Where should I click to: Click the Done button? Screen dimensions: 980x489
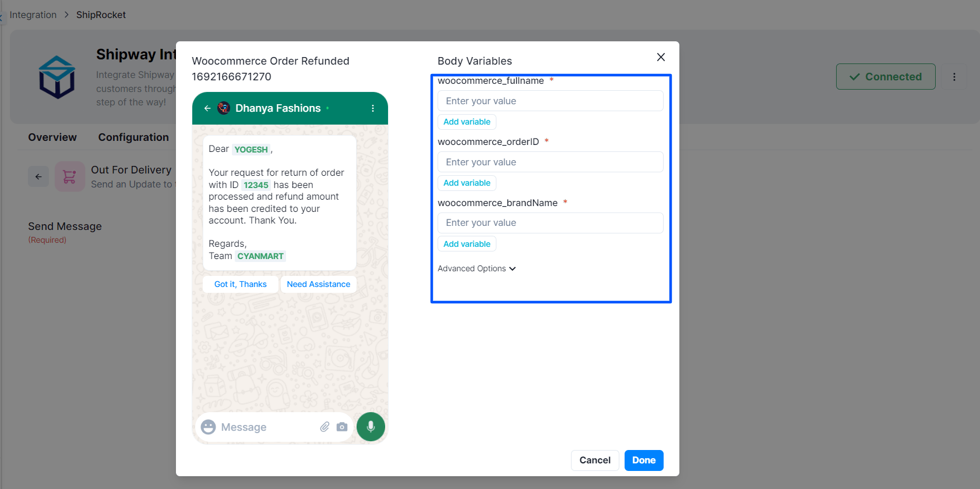[x=644, y=460]
